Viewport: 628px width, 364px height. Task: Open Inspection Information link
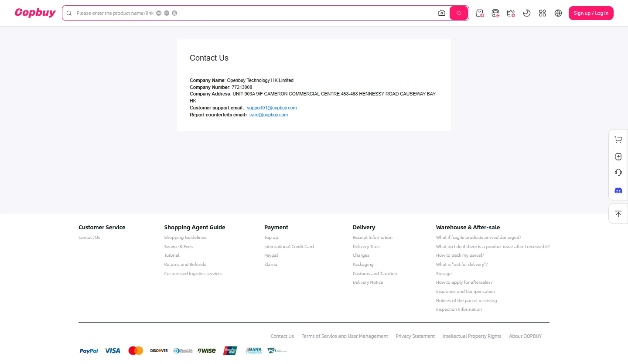(459, 310)
